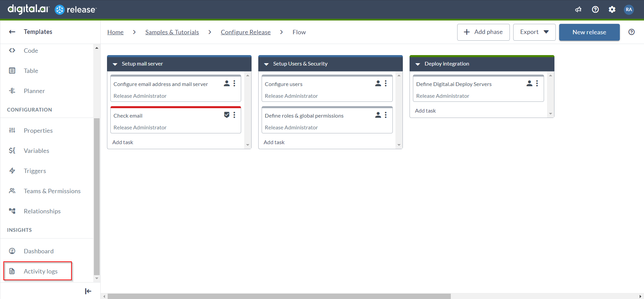
Task: Click the back arrow beside Templates
Action: 12,32
